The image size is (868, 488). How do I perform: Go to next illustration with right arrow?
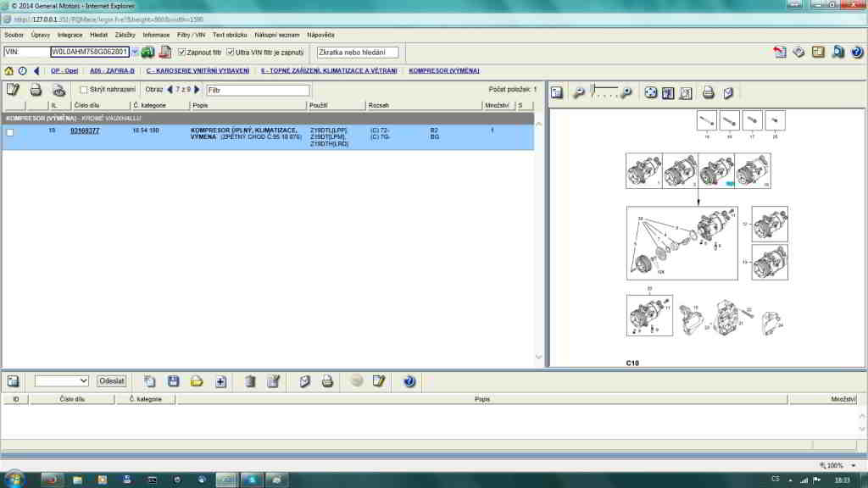click(x=198, y=90)
